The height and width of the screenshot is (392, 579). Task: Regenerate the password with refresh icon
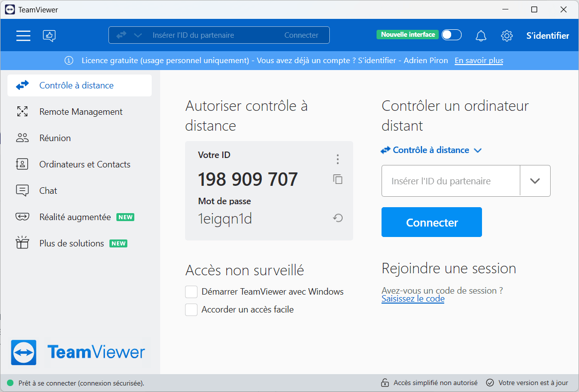(338, 218)
